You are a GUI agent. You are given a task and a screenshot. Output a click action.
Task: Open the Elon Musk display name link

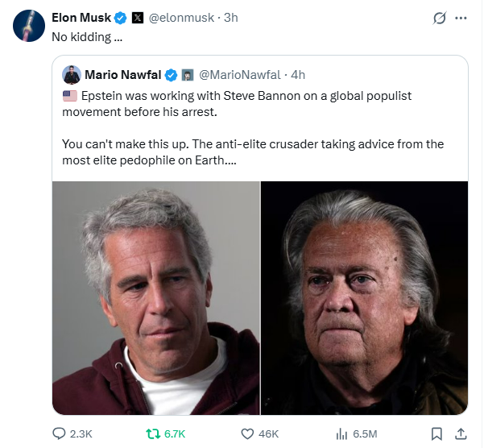[81, 17]
